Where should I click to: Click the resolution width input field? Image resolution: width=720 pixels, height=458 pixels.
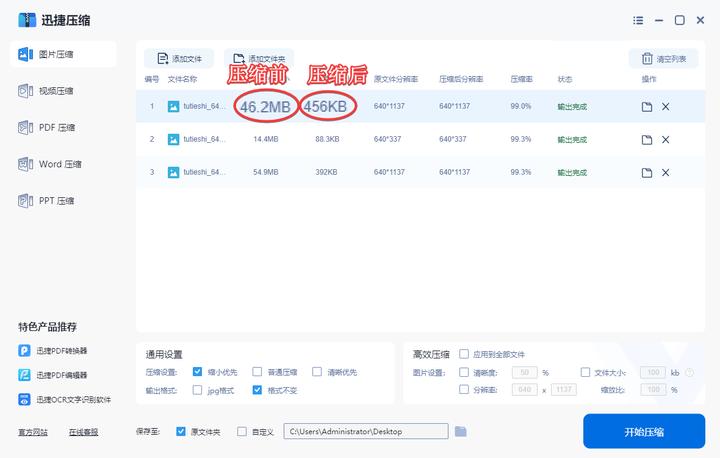(525, 390)
